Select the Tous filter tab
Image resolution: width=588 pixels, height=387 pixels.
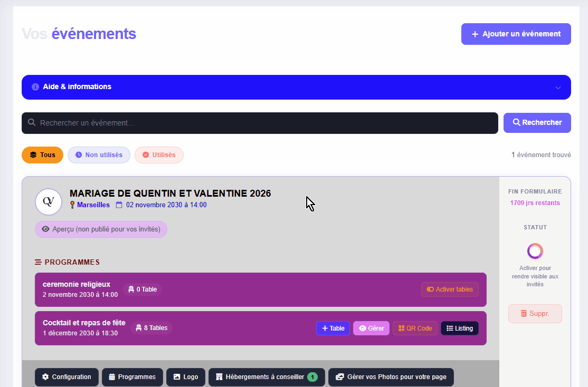(x=42, y=155)
